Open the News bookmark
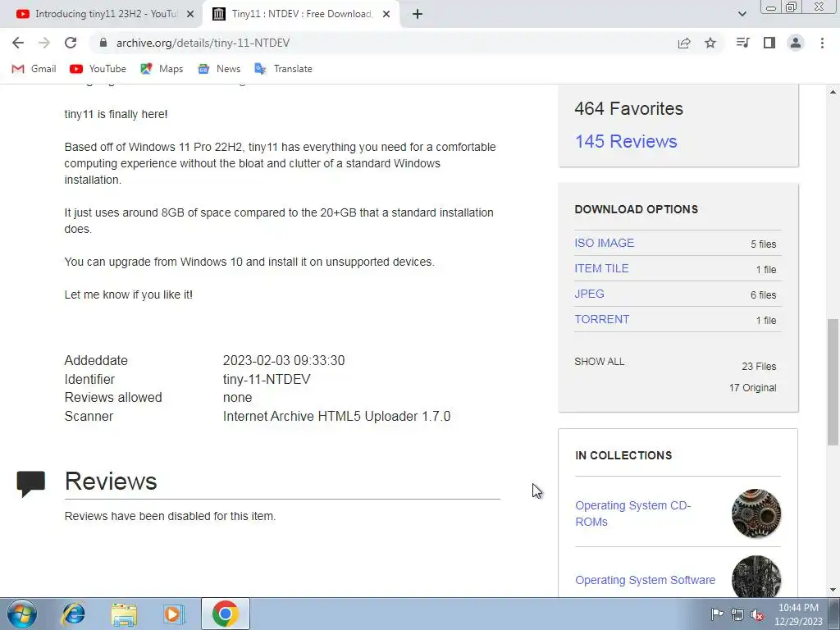This screenshot has height=630, width=840. point(219,69)
